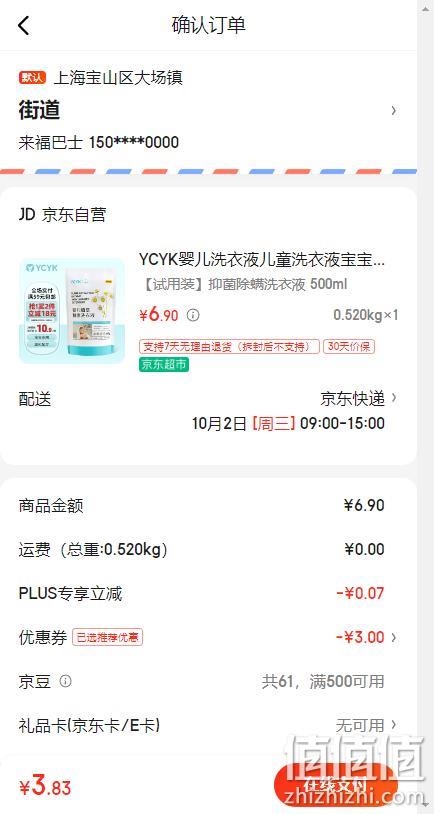Tap the YCYK婴儿洗衣液 product title
Screen dimensions: 434x814
point(262,260)
